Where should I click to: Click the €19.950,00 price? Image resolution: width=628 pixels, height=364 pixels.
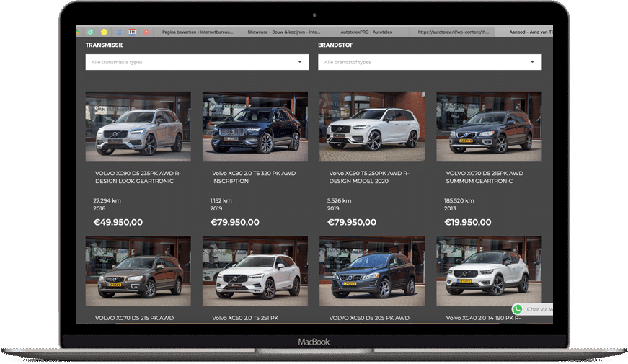pos(467,222)
